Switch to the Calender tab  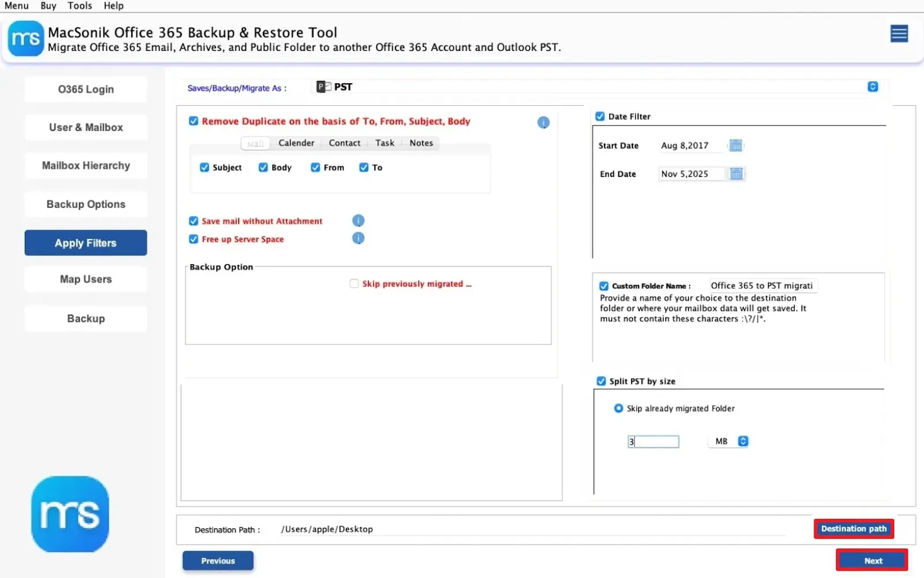pyautogui.click(x=296, y=143)
